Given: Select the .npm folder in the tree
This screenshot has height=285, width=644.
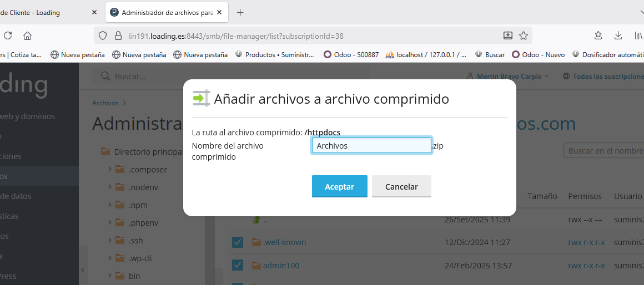Looking at the screenshot, I should 138,205.
